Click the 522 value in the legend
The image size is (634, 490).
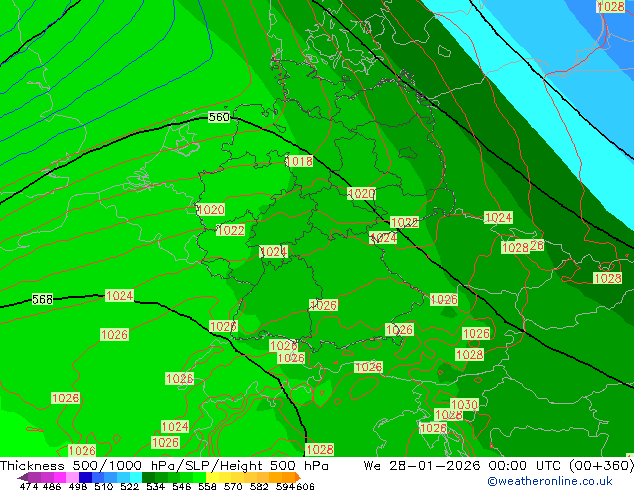129,486
